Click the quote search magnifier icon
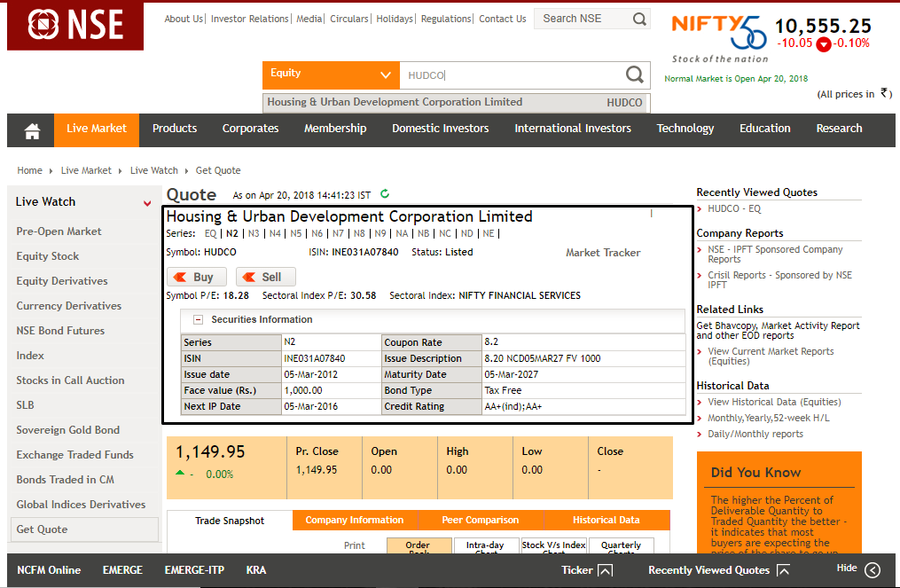900x588 pixels. pyautogui.click(x=634, y=74)
